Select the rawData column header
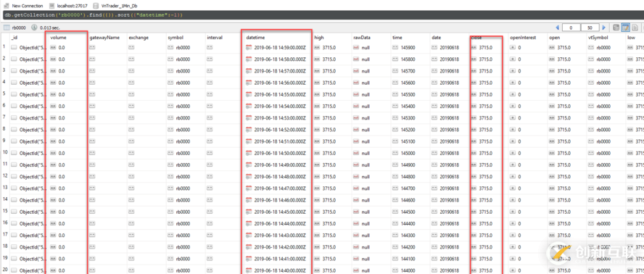This screenshot has width=644, height=274. point(362,38)
